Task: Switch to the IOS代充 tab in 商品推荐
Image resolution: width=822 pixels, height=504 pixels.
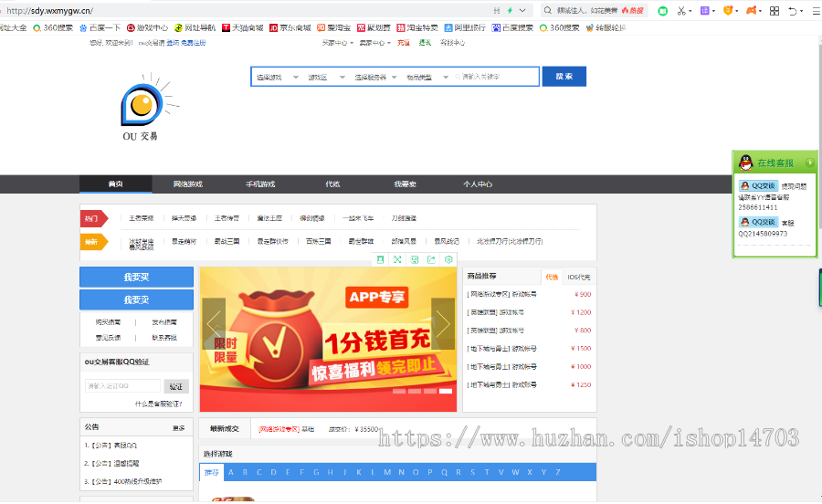Action: click(x=579, y=278)
